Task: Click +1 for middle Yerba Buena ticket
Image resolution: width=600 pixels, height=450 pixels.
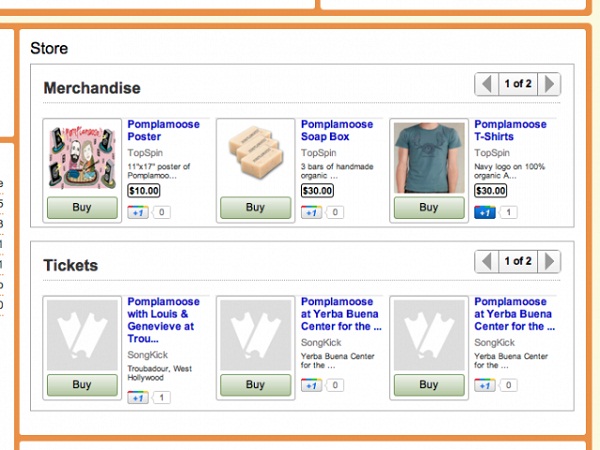Action: click(311, 385)
